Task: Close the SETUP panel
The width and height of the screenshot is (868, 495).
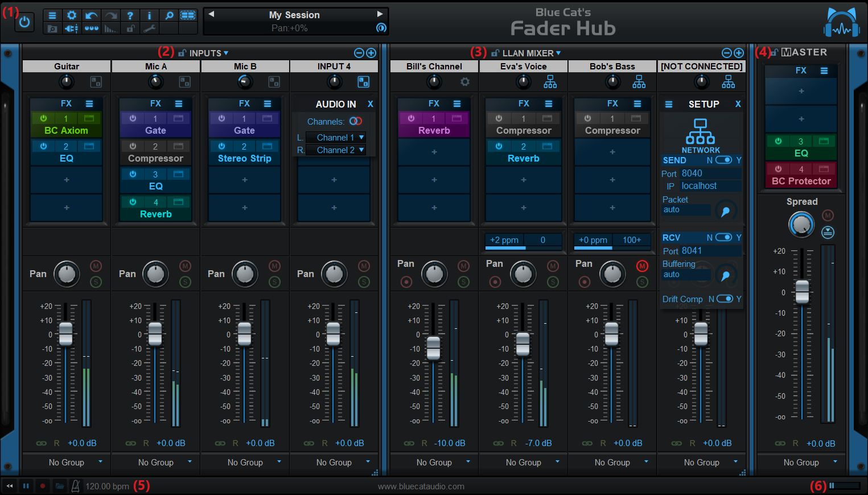Action: 738,104
